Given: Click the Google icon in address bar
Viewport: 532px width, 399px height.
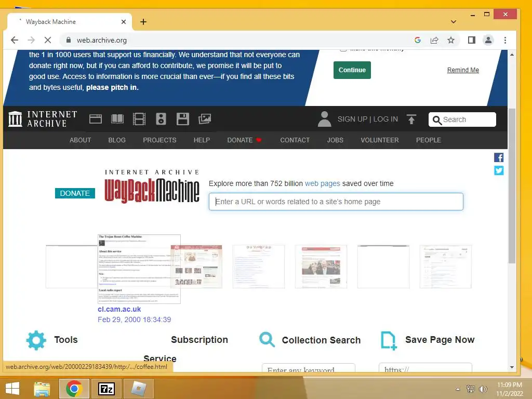Looking at the screenshot, I should click(418, 40).
